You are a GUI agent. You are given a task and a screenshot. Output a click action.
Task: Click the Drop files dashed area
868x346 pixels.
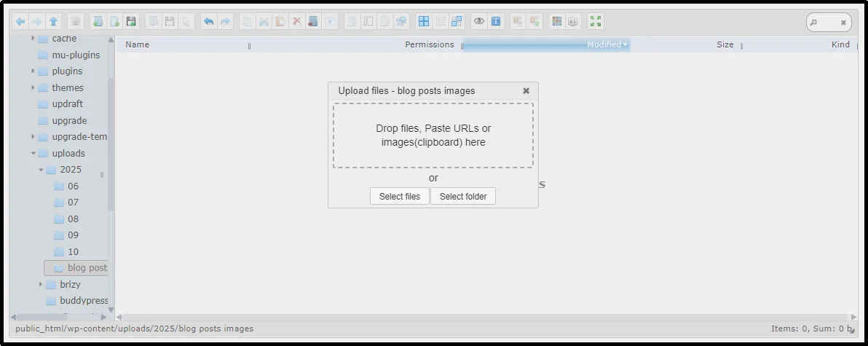[x=433, y=135]
